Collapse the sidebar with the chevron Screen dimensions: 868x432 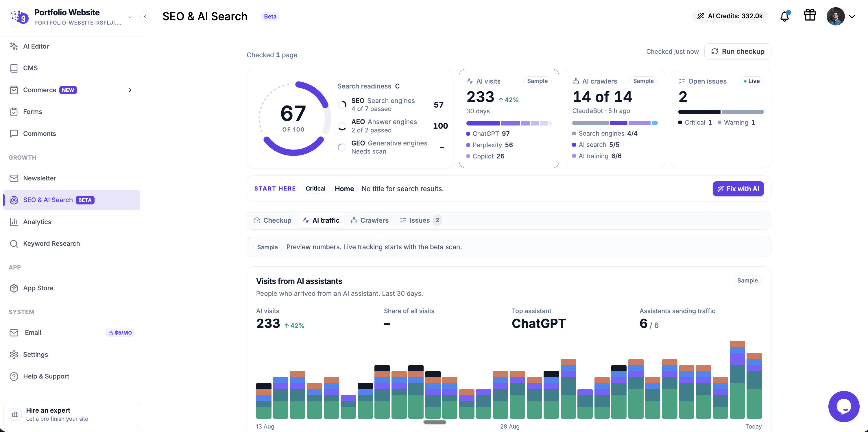click(145, 16)
